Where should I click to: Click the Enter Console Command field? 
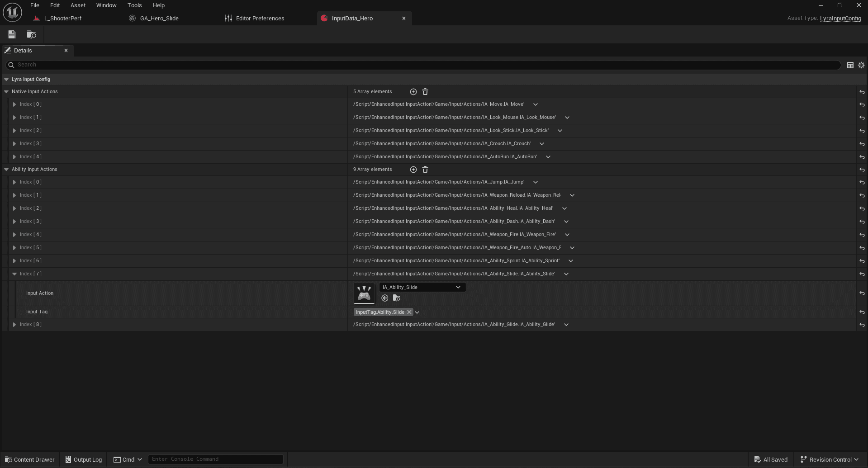tap(215, 459)
